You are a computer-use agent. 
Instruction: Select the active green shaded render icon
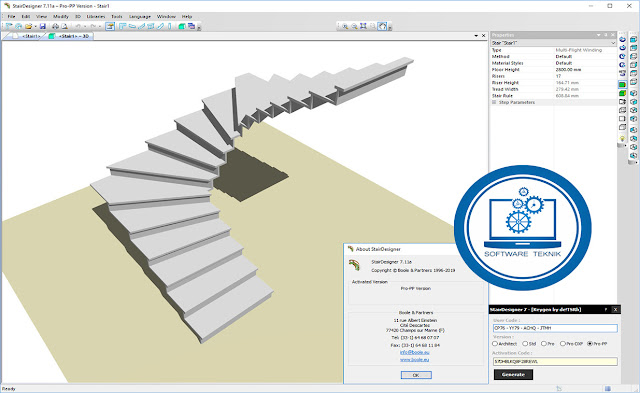pos(622,84)
